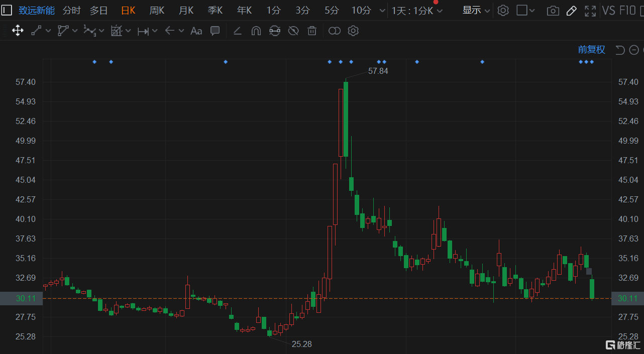Image resolution: width=644 pixels, height=354 pixels.
Task: Open the 显示 display dropdown
Action: [x=476, y=11]
